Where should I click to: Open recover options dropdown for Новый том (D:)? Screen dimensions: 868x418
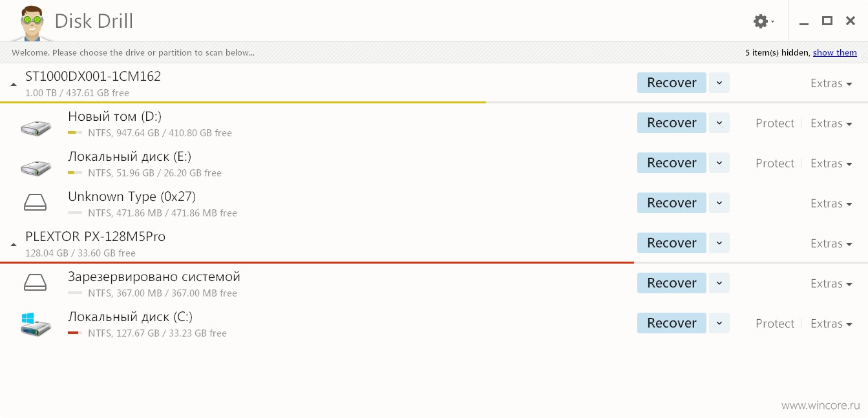click(719, 123)
